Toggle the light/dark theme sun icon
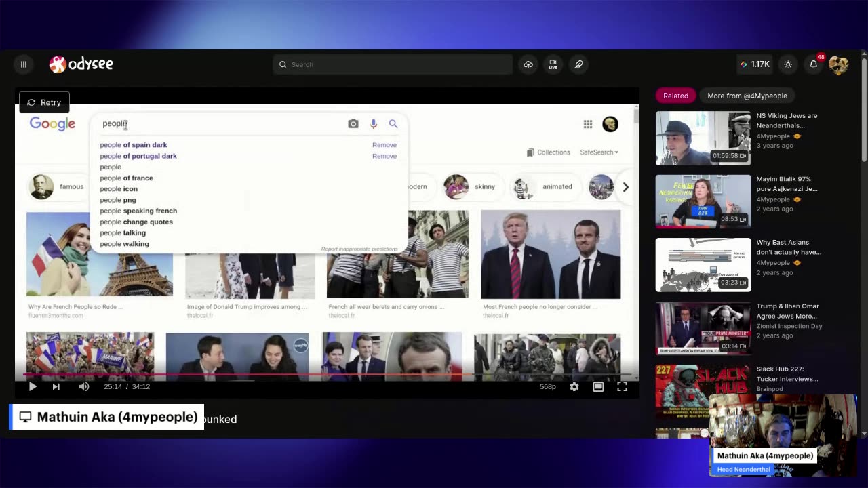The image size is (868, 488). 788,64
